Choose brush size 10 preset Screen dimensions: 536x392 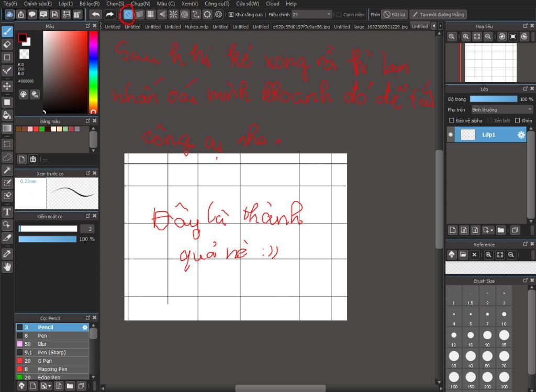point(504,317)
